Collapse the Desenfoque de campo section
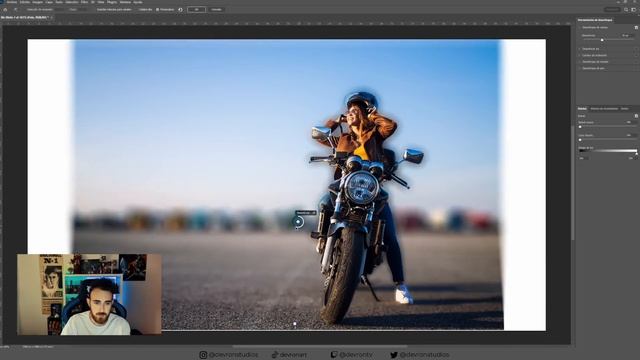The height and width of the screenshot is (360, 640). 579,27
